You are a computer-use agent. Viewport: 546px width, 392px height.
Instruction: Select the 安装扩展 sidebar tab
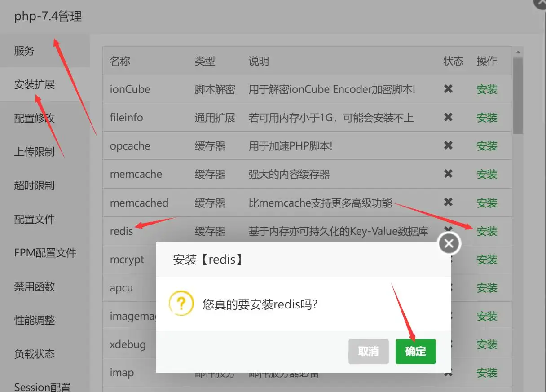[x=45, y=84]
